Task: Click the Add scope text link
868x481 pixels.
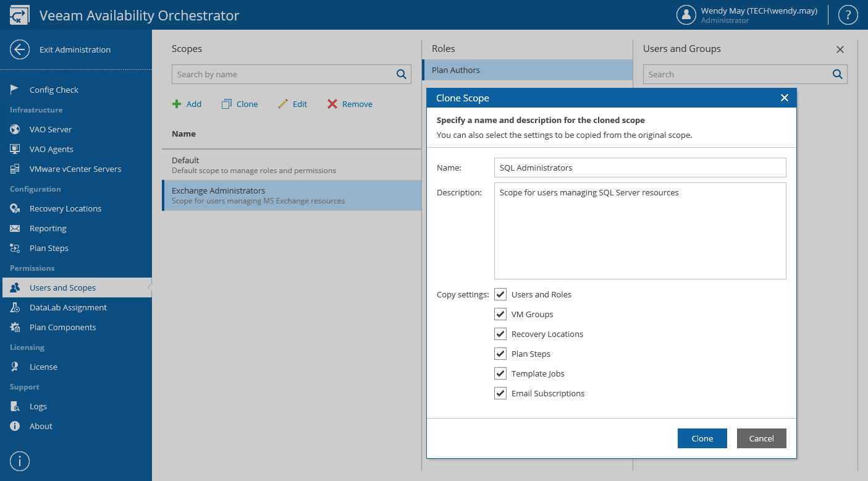Action: (x=194, y=104)
